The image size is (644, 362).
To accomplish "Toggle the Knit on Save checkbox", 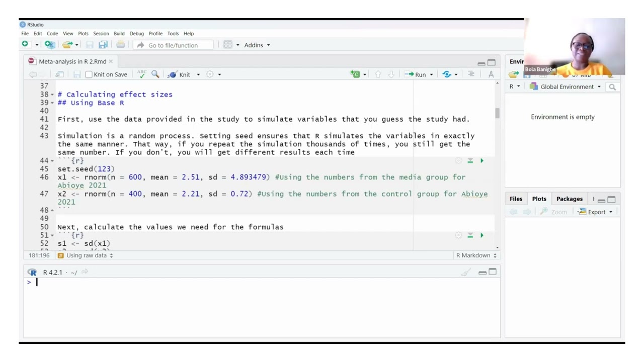I will click(x=89, y=74).
